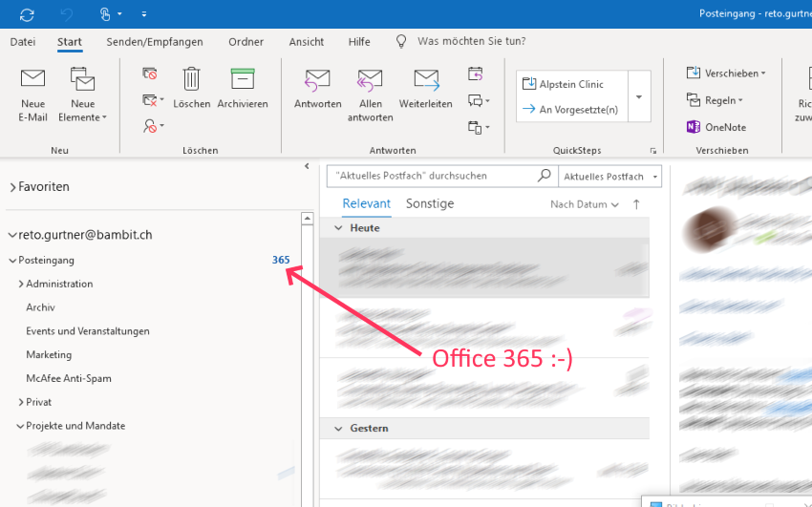The image size is (812, 507).
Task: Open the Archiv folder
Action: 40,307
